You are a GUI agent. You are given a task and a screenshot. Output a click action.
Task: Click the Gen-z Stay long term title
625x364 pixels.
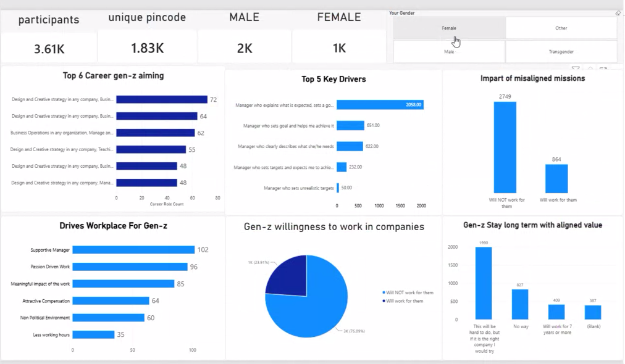coord(532,225)
